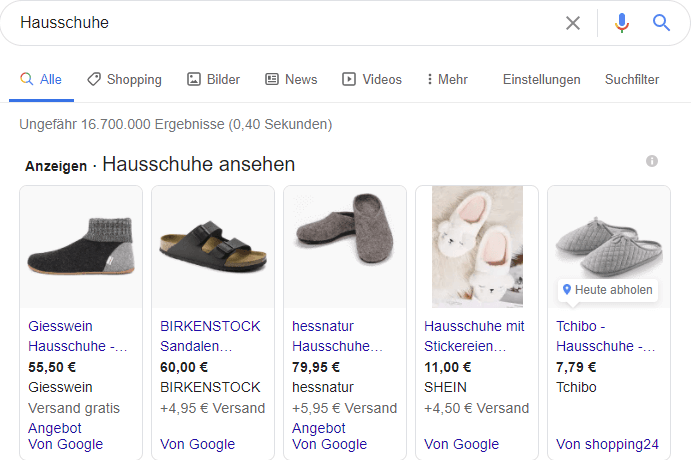This screenshot has height=460, width=691.
Task: Open the ads info icon beside Hausschuhe ansehen
Action: [652, 161]
